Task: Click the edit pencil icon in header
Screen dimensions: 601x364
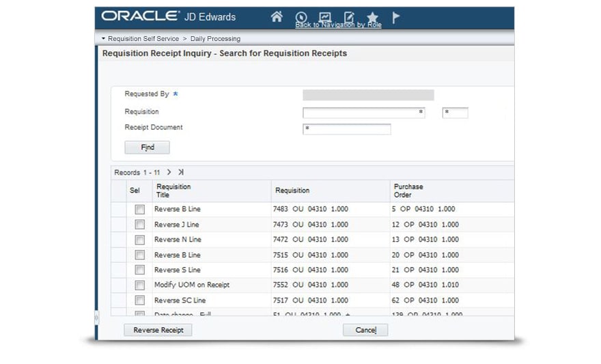Action: tap(349, 17)
